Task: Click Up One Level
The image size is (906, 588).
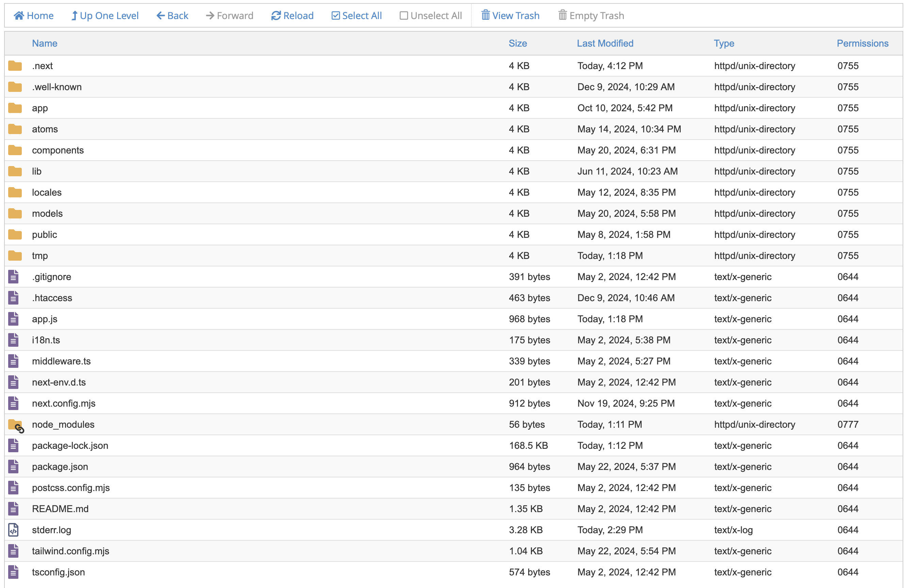Action: [105, 16]
